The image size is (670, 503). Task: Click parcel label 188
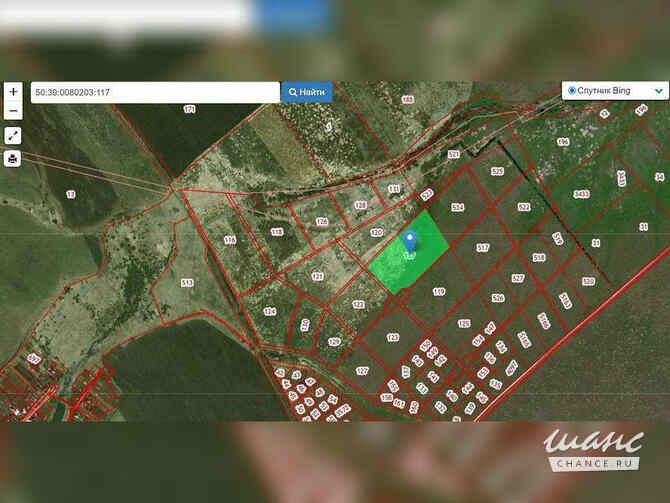click(408, 100)
